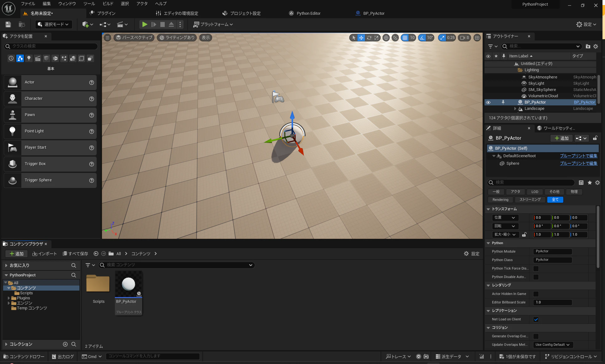This screenshot has width=605, height=364.
Task: Select the 全て filter button in Details
Action: [555, 200]
